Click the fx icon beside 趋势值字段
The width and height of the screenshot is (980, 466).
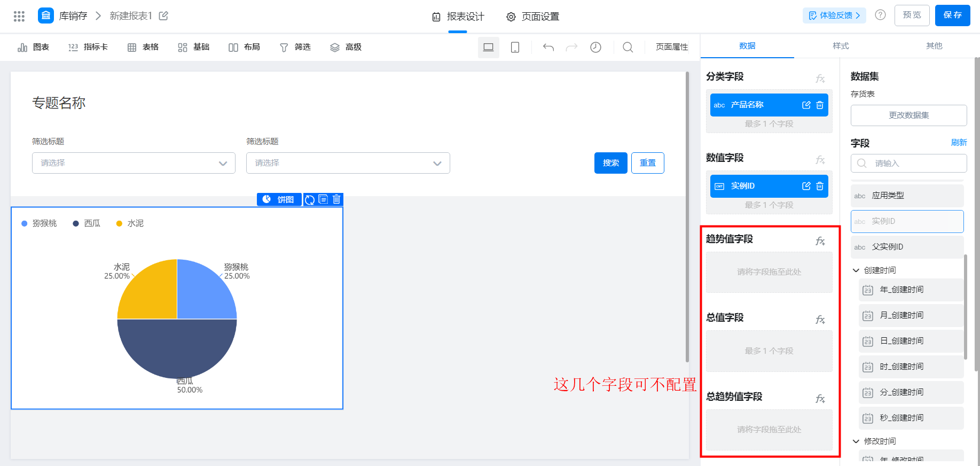click(x=820, y=241)
